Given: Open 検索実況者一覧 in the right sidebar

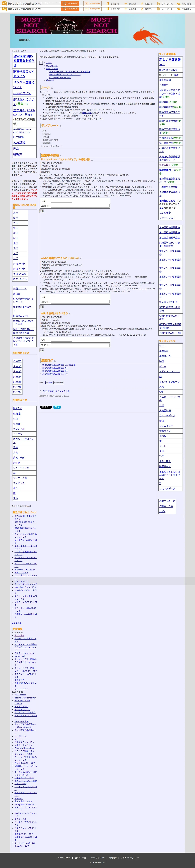Looking at the screenshot, I should [167, 501].
